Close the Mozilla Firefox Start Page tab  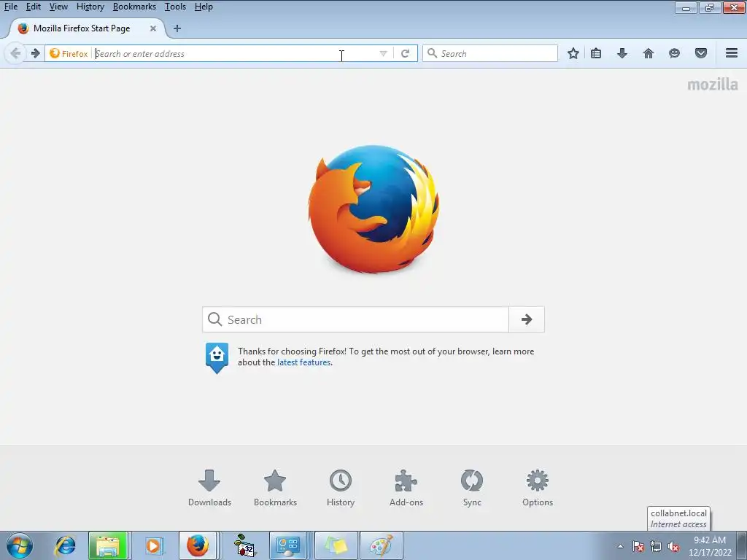(x=153, y=28)
